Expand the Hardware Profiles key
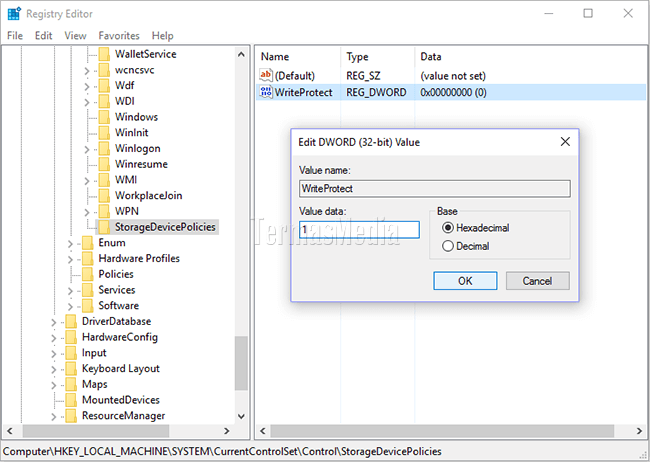This screenshot has height=462, width=650. [70, 260]
